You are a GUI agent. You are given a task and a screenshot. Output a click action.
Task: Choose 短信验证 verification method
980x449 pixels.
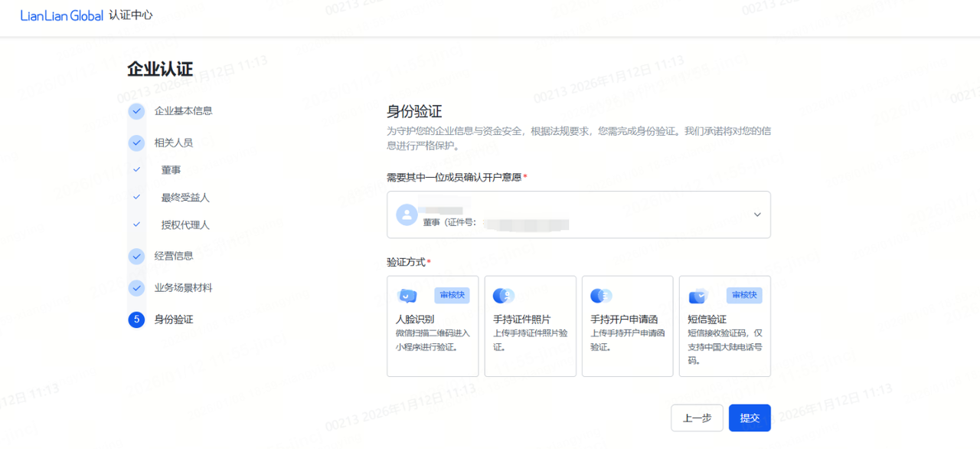724,326
